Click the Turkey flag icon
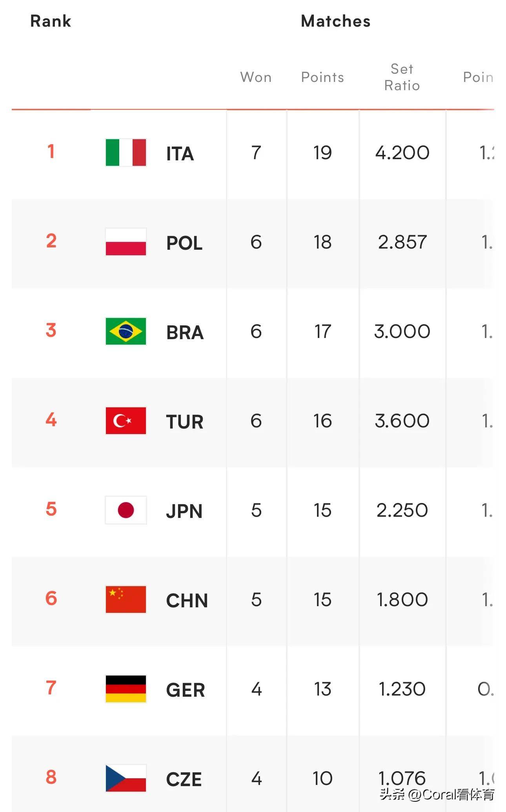This screenshot has width=506, height=812. 126,421
